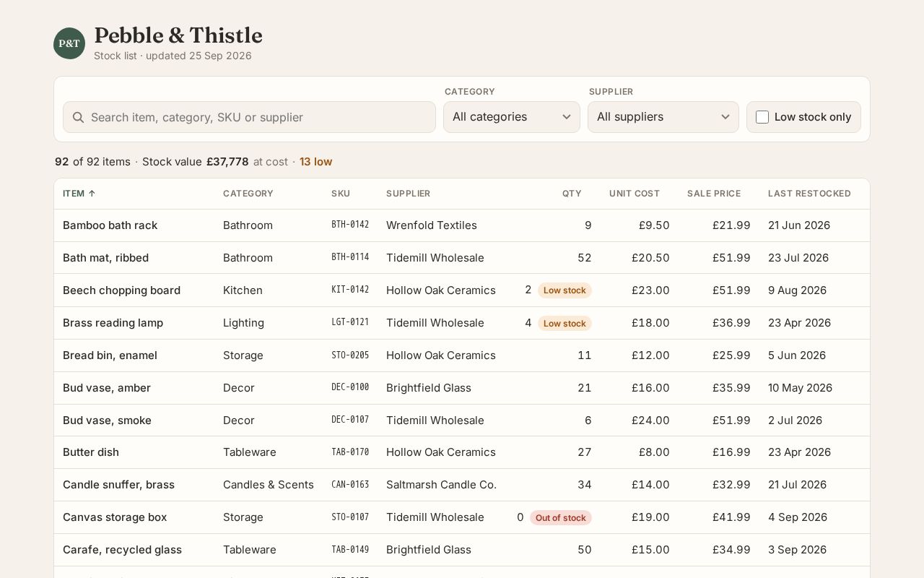The image size is (924, 578).
Task: Open the All categories dropdown
Action: pos(512,117)
